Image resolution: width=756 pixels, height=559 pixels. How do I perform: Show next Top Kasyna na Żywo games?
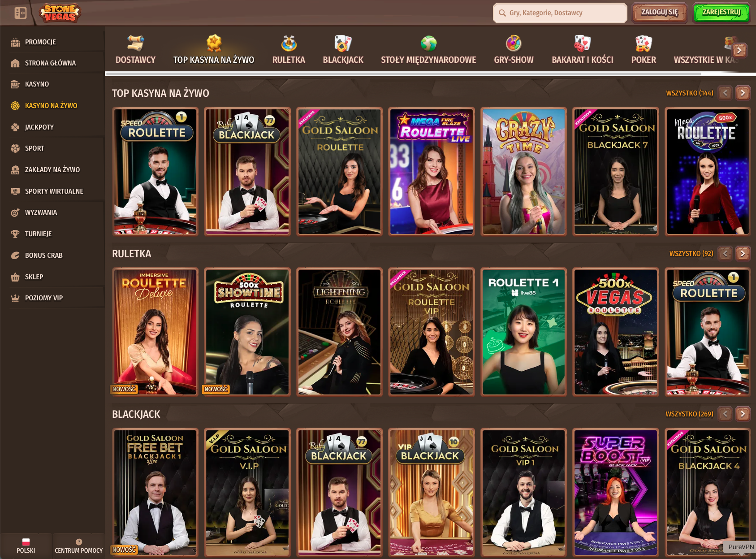pos(743,93)
